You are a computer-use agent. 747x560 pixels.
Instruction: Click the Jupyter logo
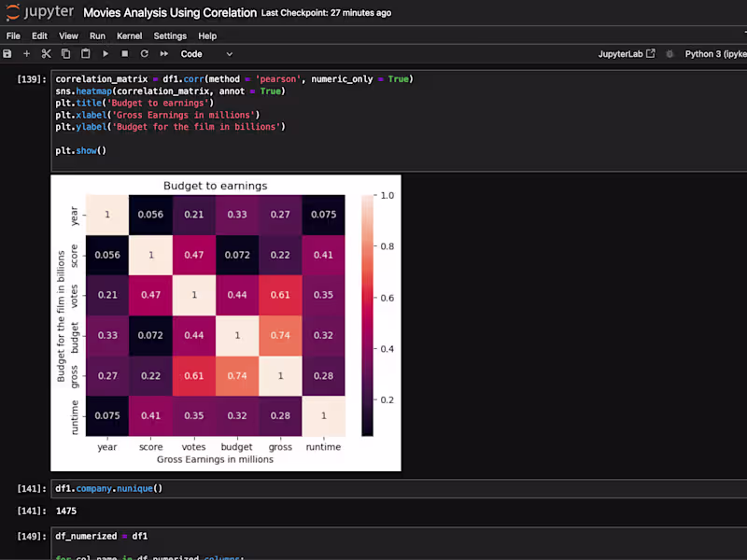click(x=37, y=13)
